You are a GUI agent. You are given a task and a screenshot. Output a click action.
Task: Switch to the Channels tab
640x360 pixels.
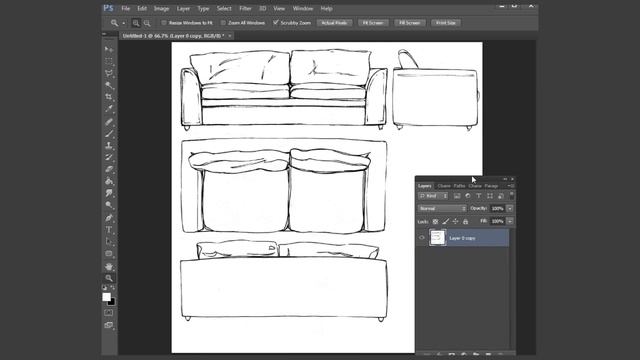pyautogui.click(x=444, y=186)
